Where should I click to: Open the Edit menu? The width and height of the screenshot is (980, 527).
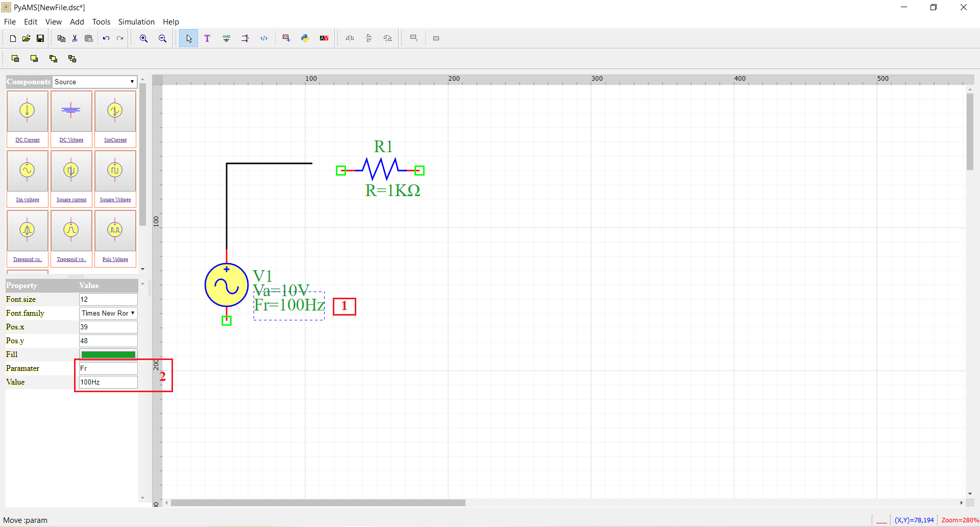point(31,22)
